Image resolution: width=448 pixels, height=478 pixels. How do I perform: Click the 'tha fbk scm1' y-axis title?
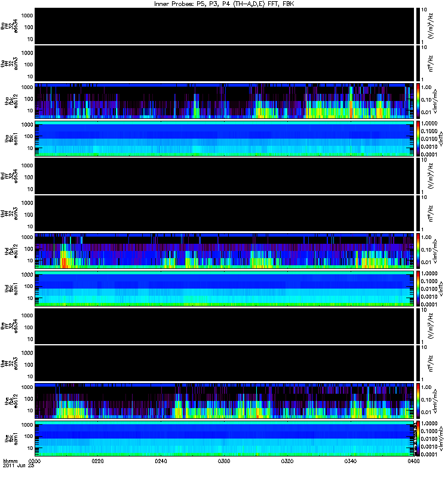point(11,139)
